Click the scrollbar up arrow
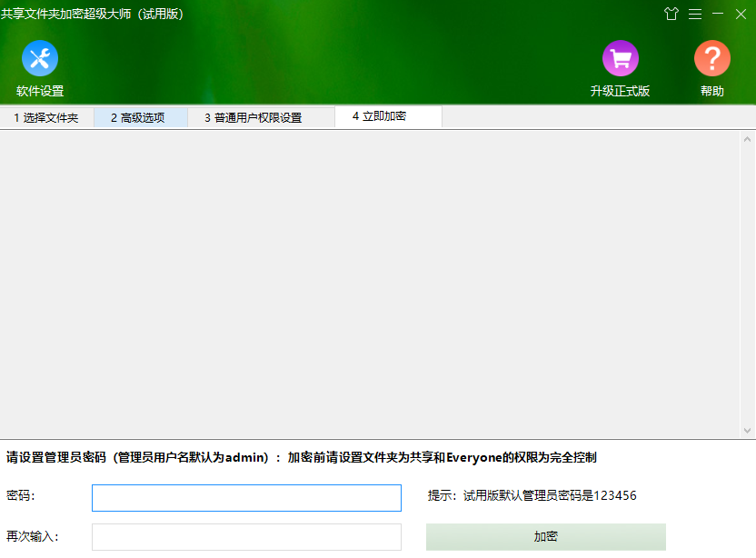Viewport: 756px width, 558px height. [747, 140]
